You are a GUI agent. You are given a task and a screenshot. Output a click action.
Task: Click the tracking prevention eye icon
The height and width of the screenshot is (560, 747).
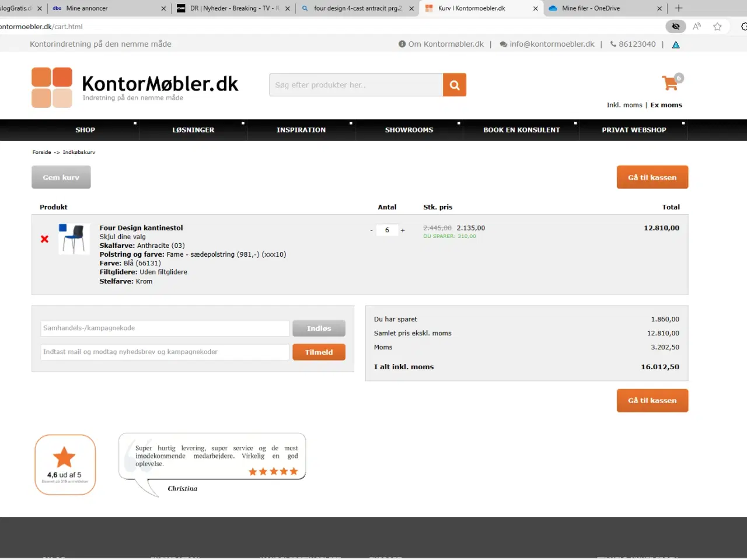click(675, 26)
